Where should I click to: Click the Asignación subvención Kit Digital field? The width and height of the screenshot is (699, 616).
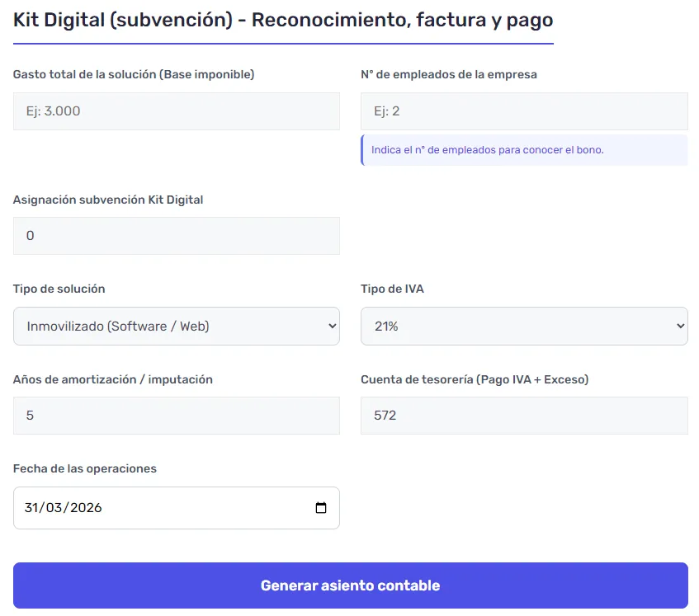click(x=176, y=236)
